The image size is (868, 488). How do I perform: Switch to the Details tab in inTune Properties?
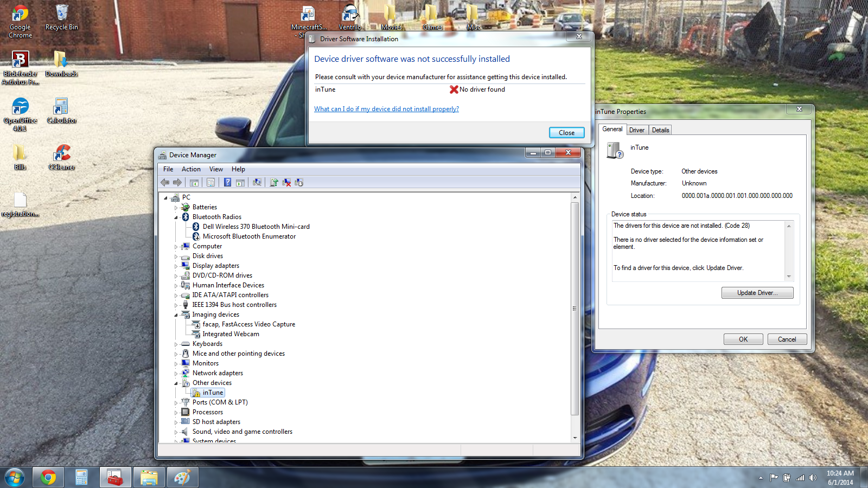[x=660, y=130]
